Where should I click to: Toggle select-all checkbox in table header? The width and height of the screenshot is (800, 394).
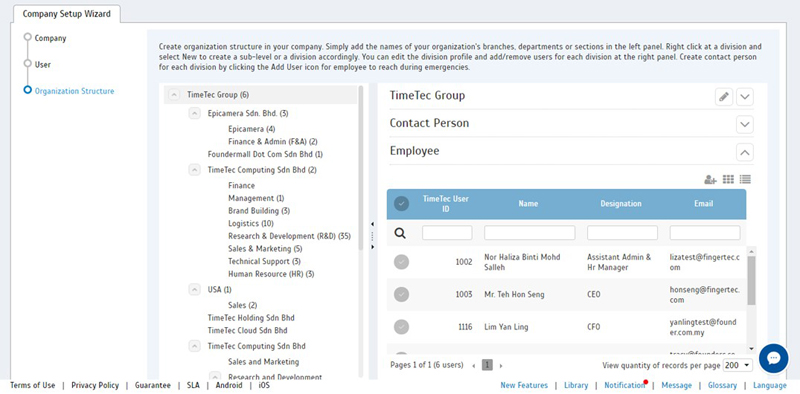click(402, 204)
